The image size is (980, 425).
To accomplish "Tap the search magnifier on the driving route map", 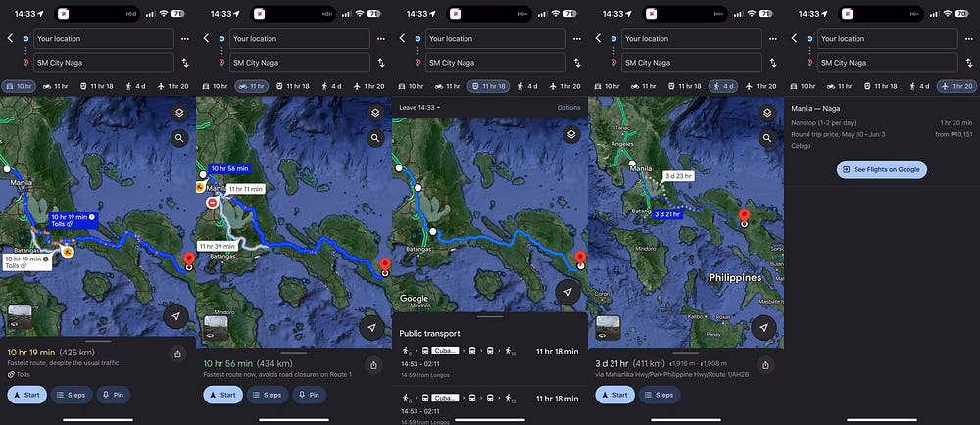I will 179,138.
